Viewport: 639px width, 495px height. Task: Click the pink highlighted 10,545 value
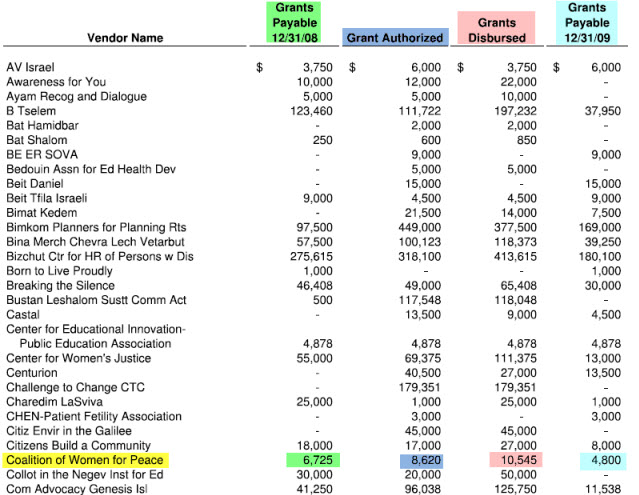[516, 460]
